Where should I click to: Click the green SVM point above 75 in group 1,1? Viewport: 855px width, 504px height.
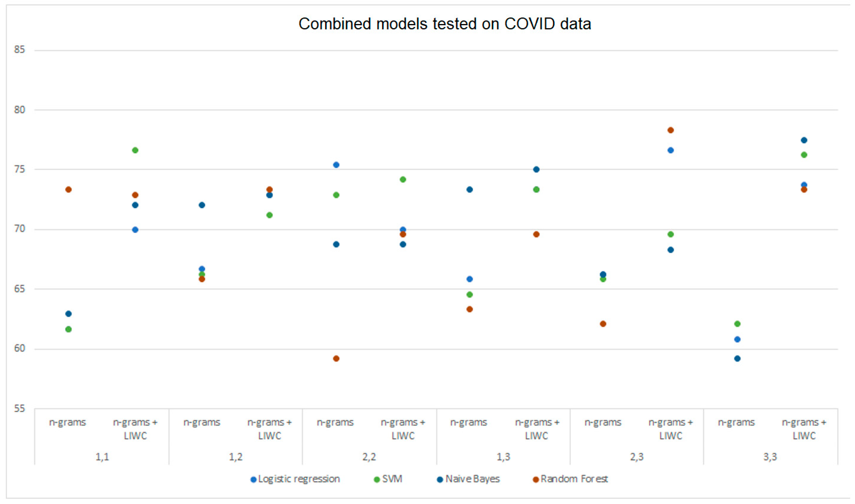(135, 150)
